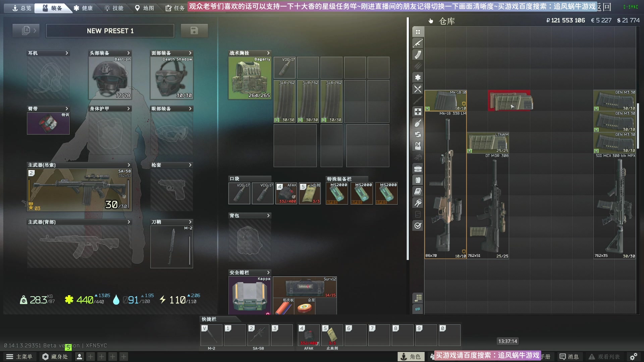Filter stash by magazines icon
Viewport: 644px width, 362px height.
pyautogui.click(x=418, y=55)
